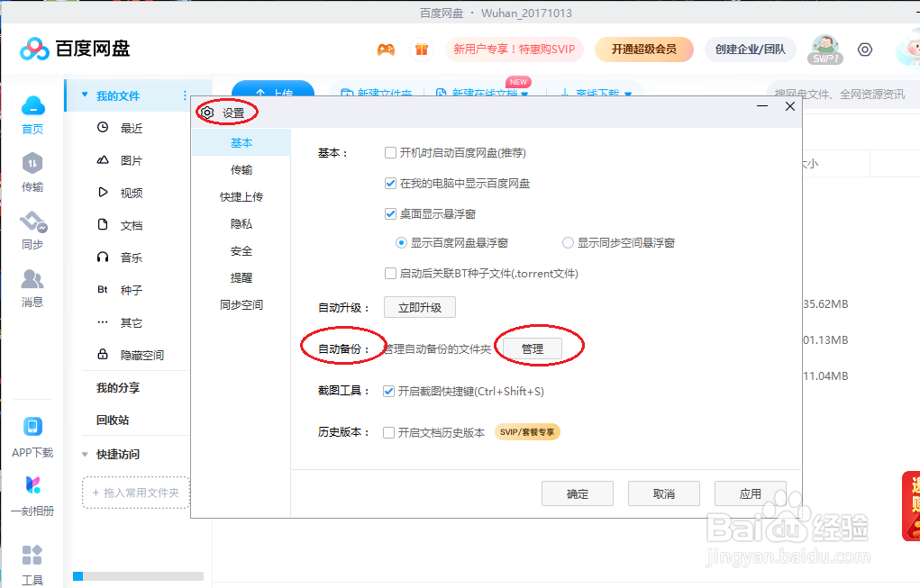The width and height of the screenshot is (920, 588).
Task: Toggle 开机时启动百度网盘 checkbox
Action: click(390, 153)
